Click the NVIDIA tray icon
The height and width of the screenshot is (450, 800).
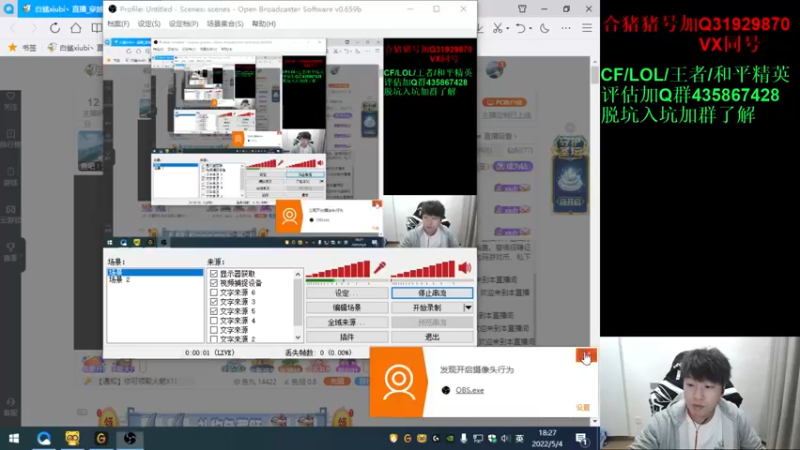pyautogui.click(x=449, y=438)
